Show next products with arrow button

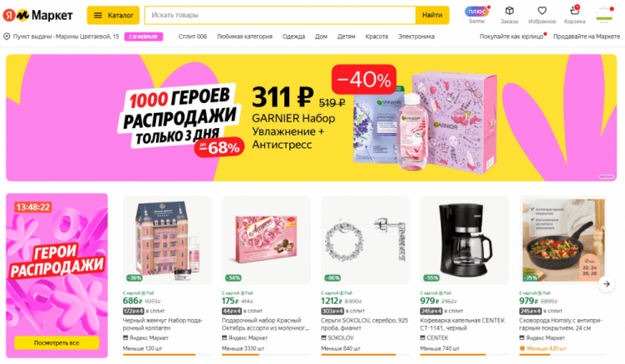tap(606, 284)
